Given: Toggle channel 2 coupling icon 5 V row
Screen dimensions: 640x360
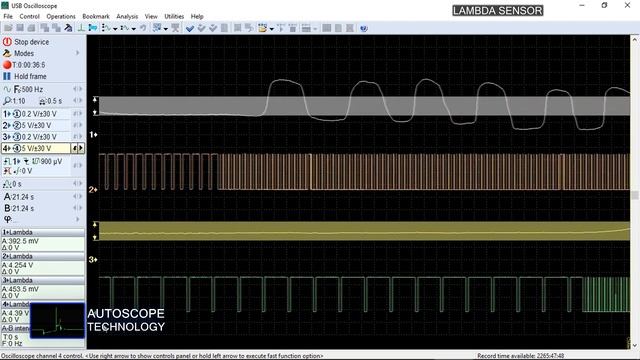Looking at the screenshot, I should (17, 125).
